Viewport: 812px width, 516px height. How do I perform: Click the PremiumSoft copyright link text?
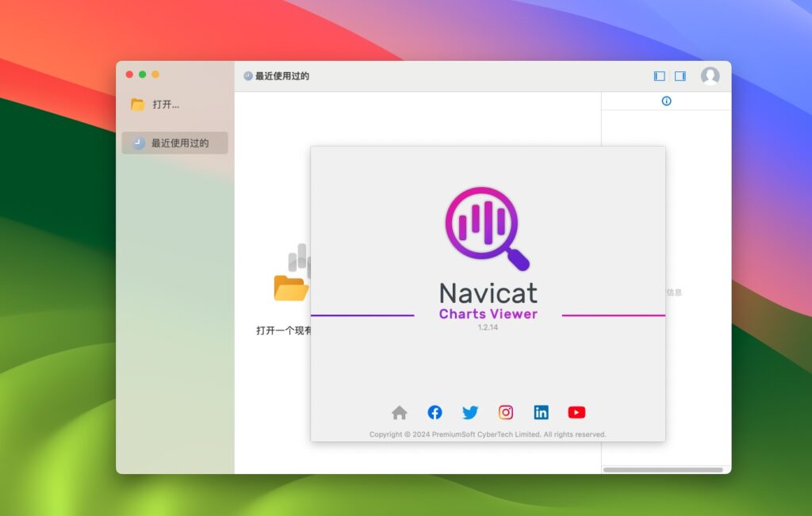pyautogui.click(x=487, y=434)
